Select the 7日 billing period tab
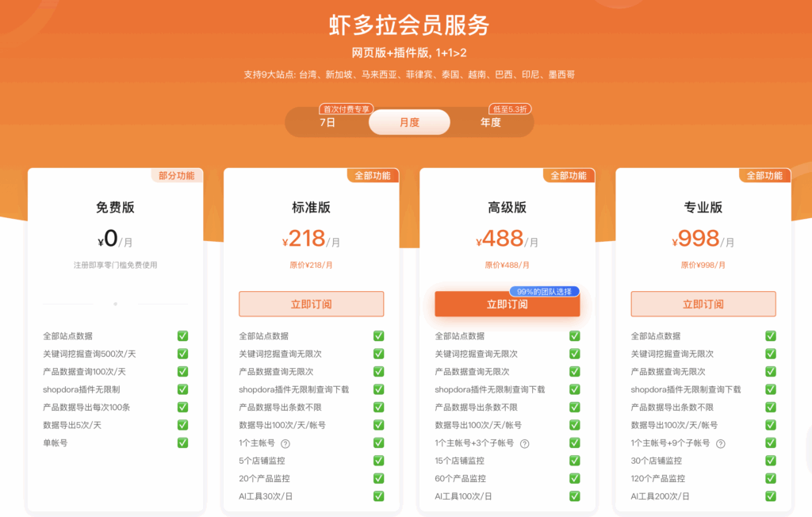Viewport: 812px width, 517px height. point(327,123)
